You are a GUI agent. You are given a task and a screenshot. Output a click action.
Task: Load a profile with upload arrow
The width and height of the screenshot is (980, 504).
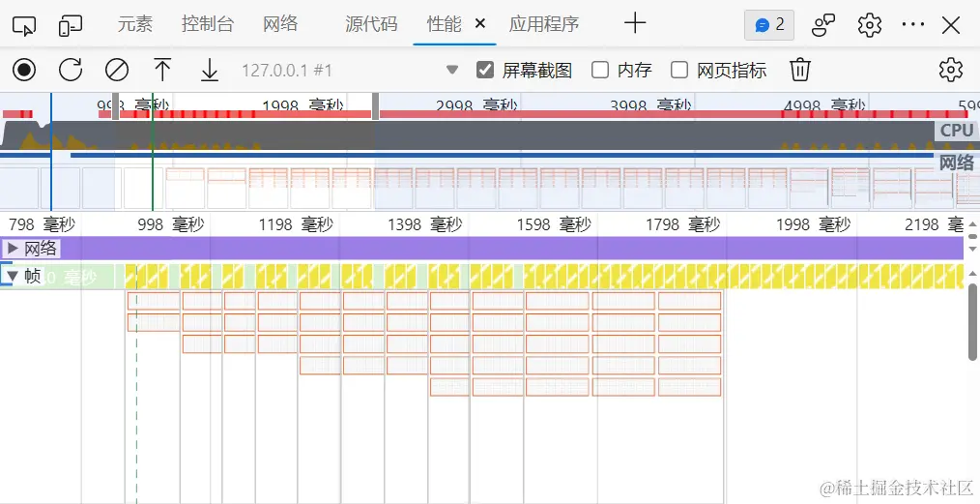point(162,70)
